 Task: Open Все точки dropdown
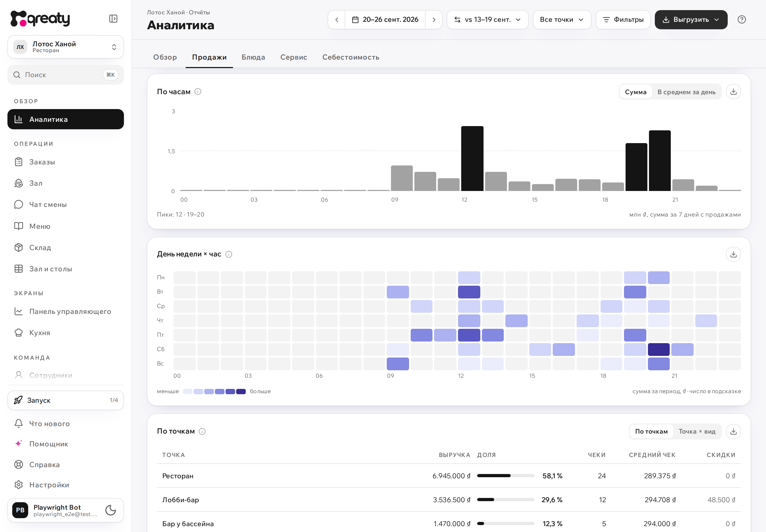click(x=562, y=20)
